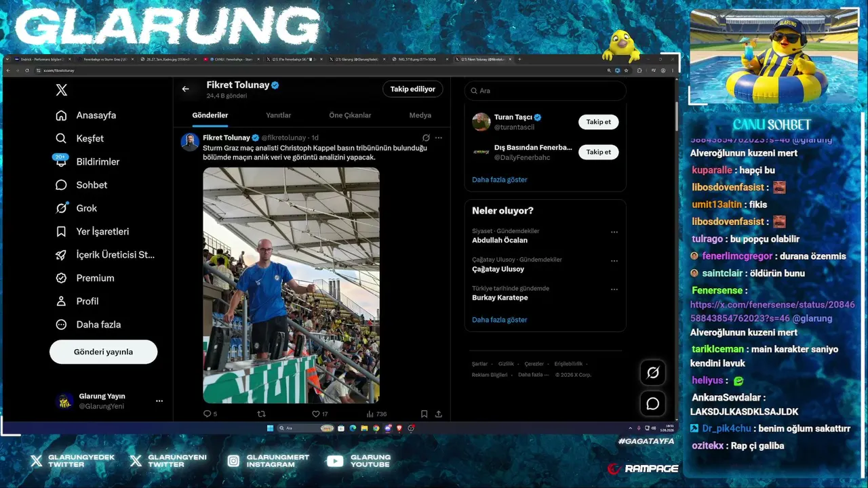The height and width of the screenshot is (488, 868).
Task: Open the Şartlar footer link
Action: (x=479, y=364)
